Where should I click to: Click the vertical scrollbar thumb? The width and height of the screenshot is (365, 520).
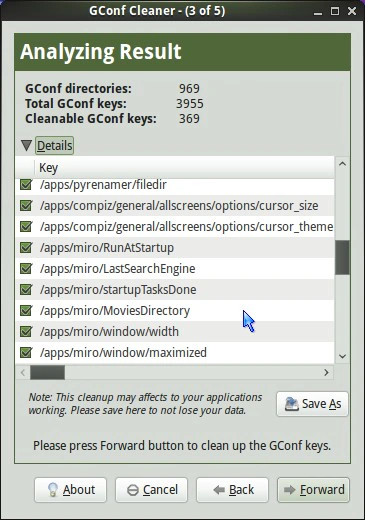(342, 257)
